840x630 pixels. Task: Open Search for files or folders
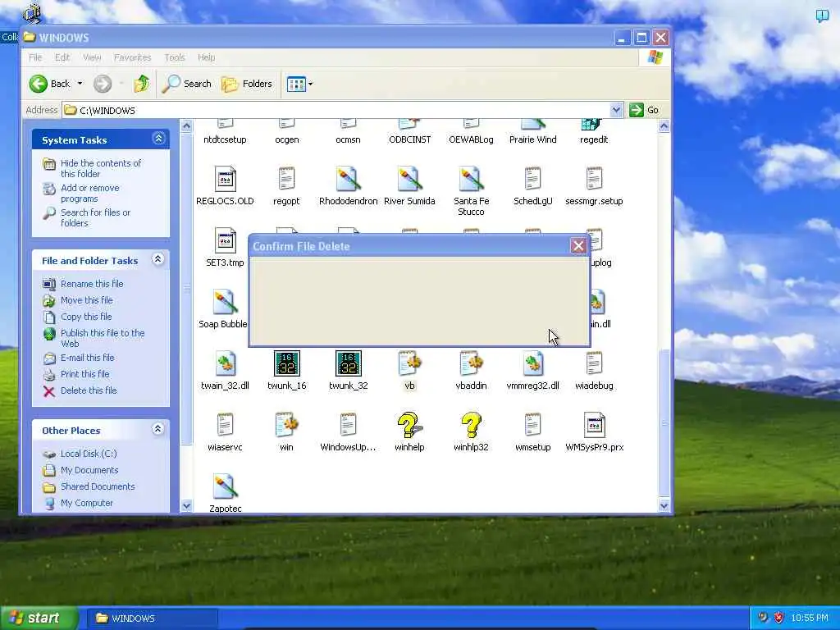95,217
